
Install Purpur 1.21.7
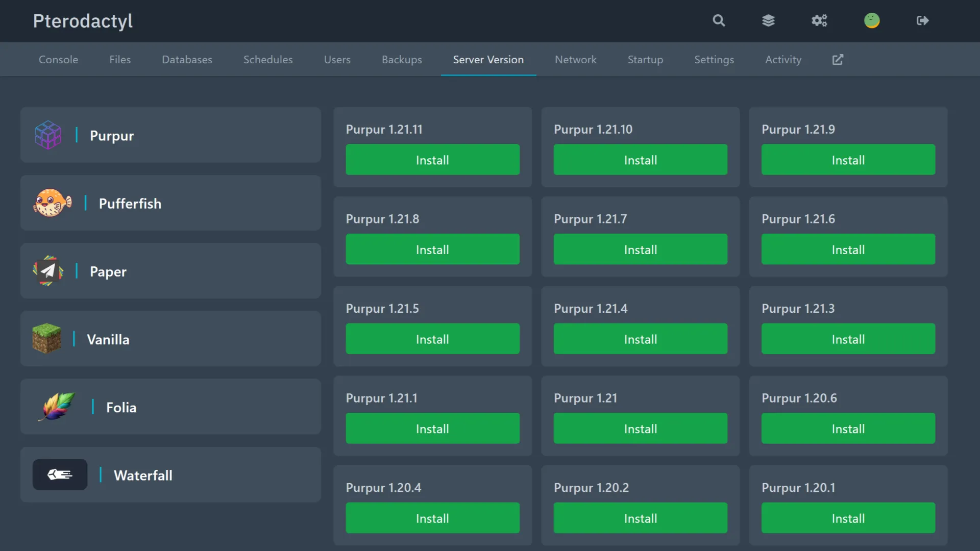[640, 249]
